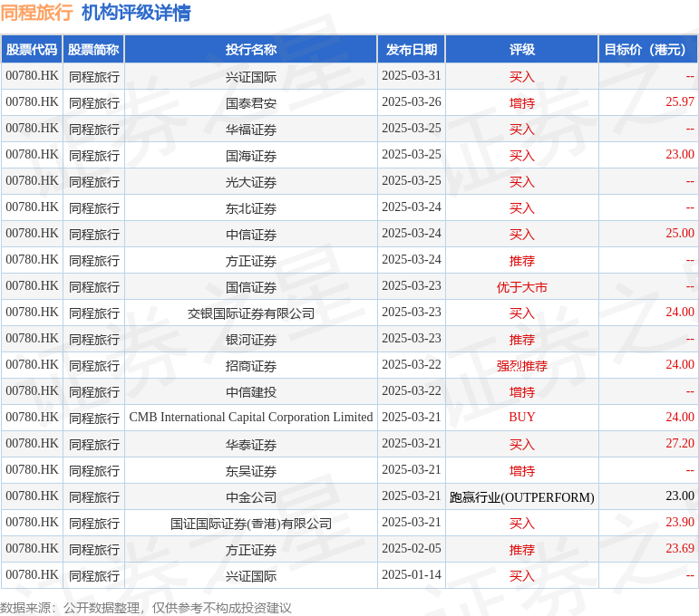This screenshot has width=699, height=616.
Task: Click the 华福证券 cell
Action: (251, 130)
